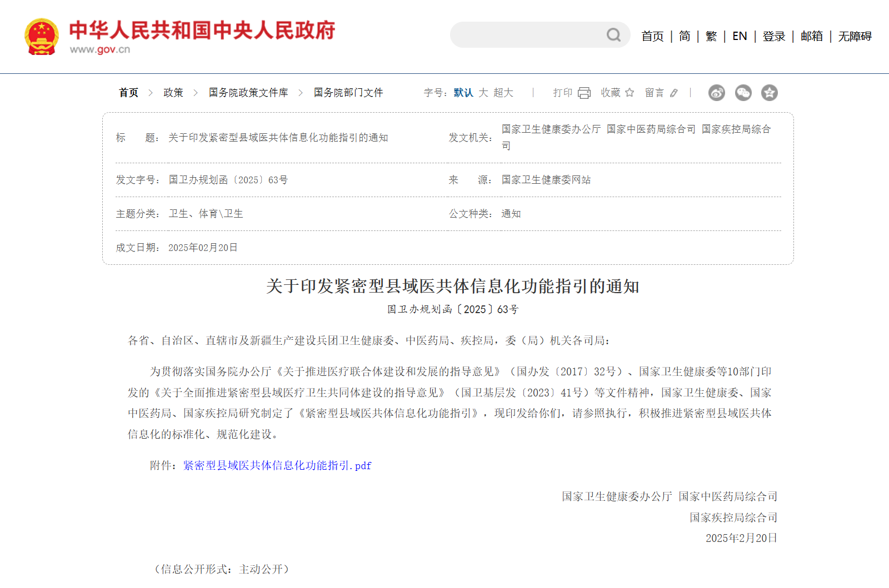Select 首页 in the top navigation
Viewport: 889px width, 588px height.
(652, 36)
